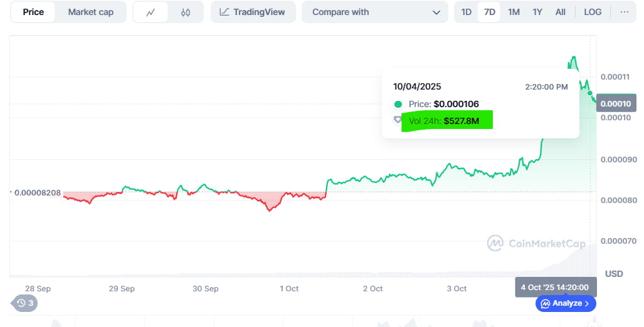This screenshot has height=327, width=644.
Task: Click the 4 Oct '25 14:20:00 time marker
Action: tap(556, 287)
